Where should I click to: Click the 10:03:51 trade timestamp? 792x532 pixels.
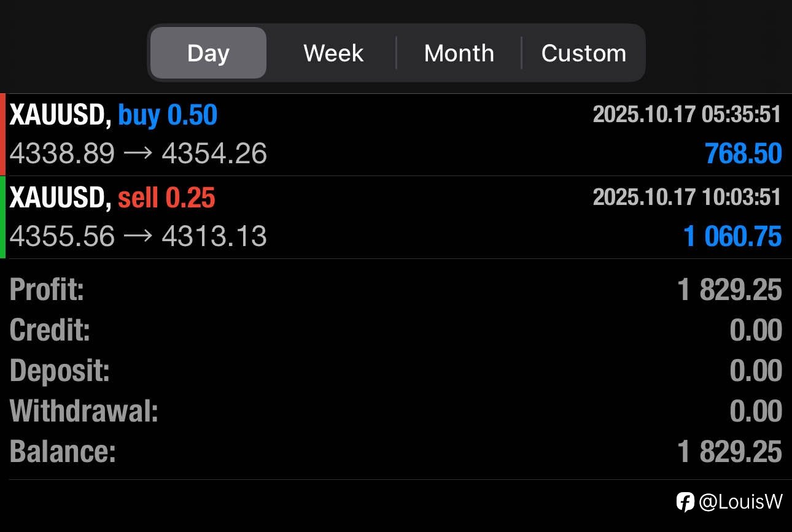point(686,197)
